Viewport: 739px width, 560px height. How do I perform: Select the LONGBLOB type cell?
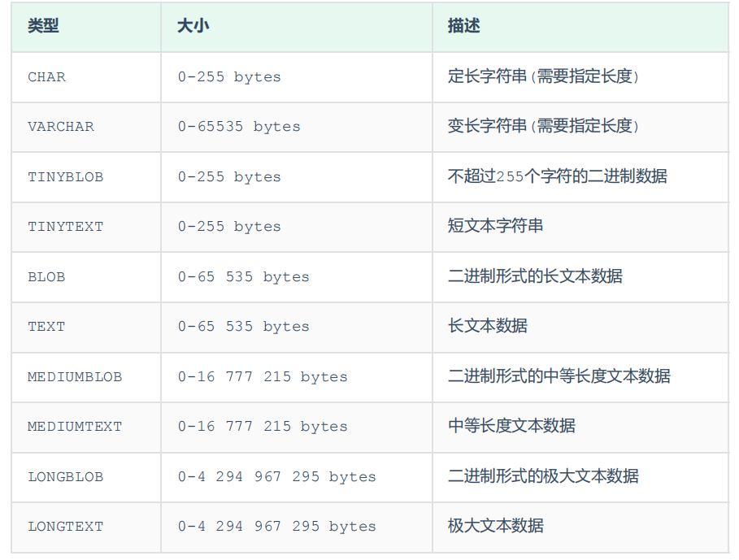coord(66,477)
